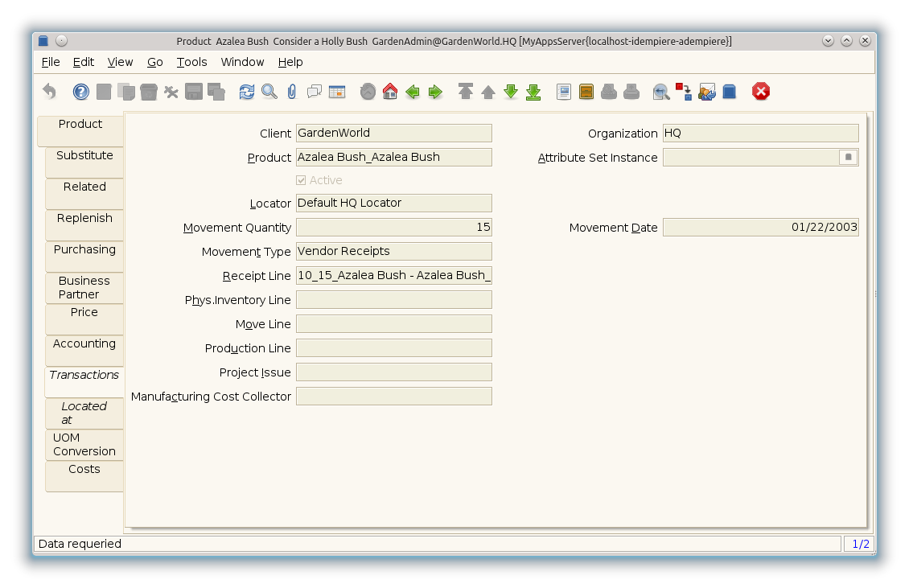Open the Costs tab
The width and height of the screenshot is (909, 588).
coord(84,470)
